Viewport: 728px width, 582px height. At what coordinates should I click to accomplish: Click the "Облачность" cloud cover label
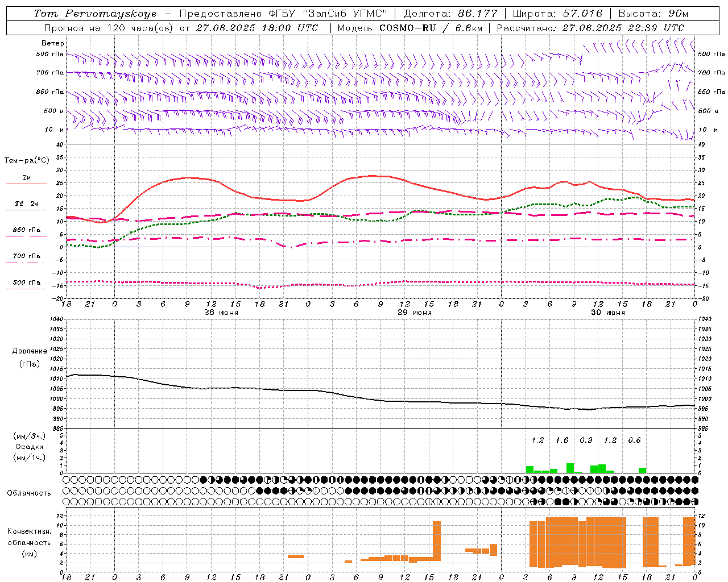[29, 493]
